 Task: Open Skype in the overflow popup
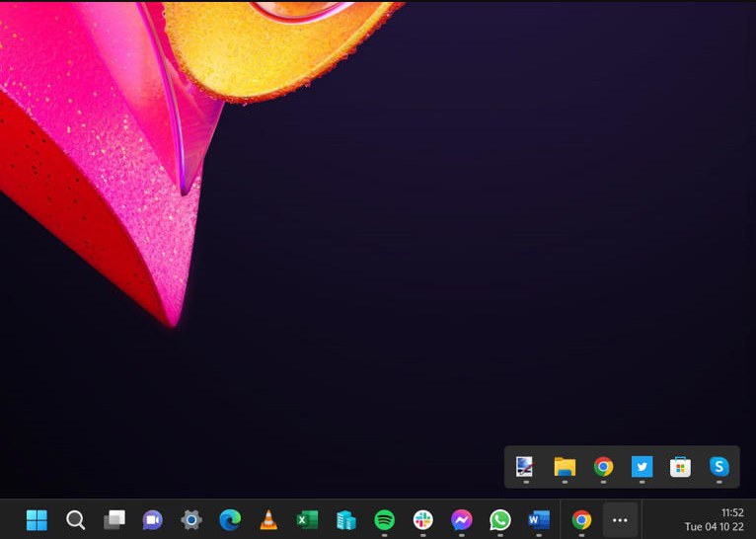pos(718,467)
